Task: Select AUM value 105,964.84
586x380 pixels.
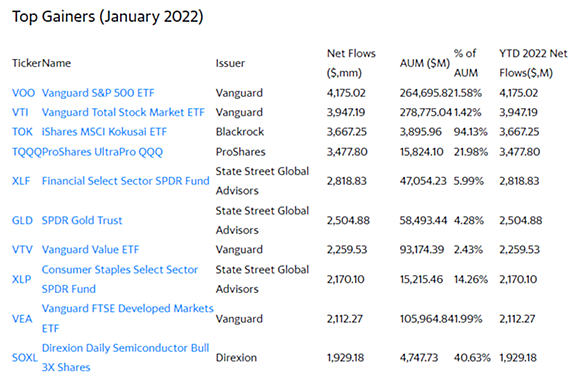Action: (x=427, y=319)
